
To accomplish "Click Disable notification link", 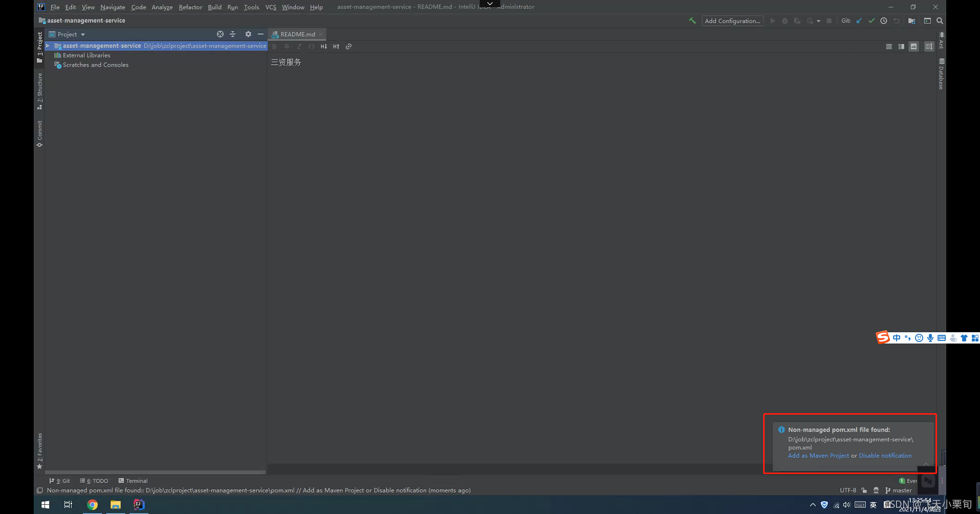I will click(x=885, y=456).
